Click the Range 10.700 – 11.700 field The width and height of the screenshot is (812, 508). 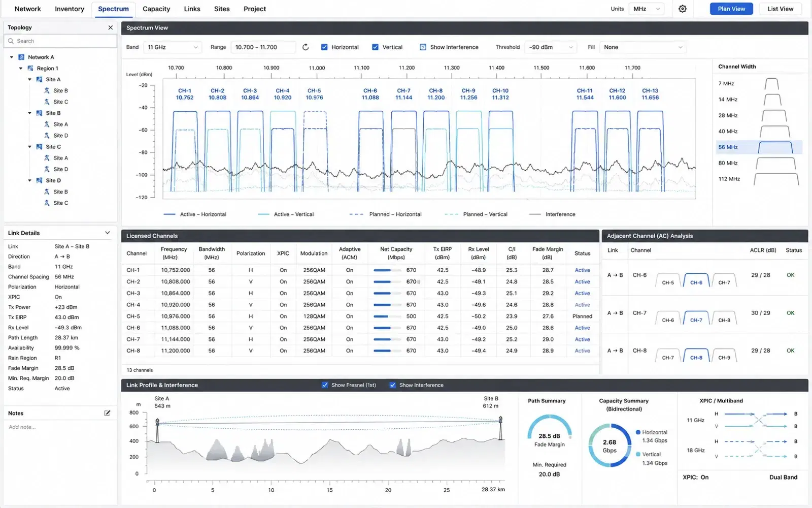pyautogui.click(x=263, y=47)
